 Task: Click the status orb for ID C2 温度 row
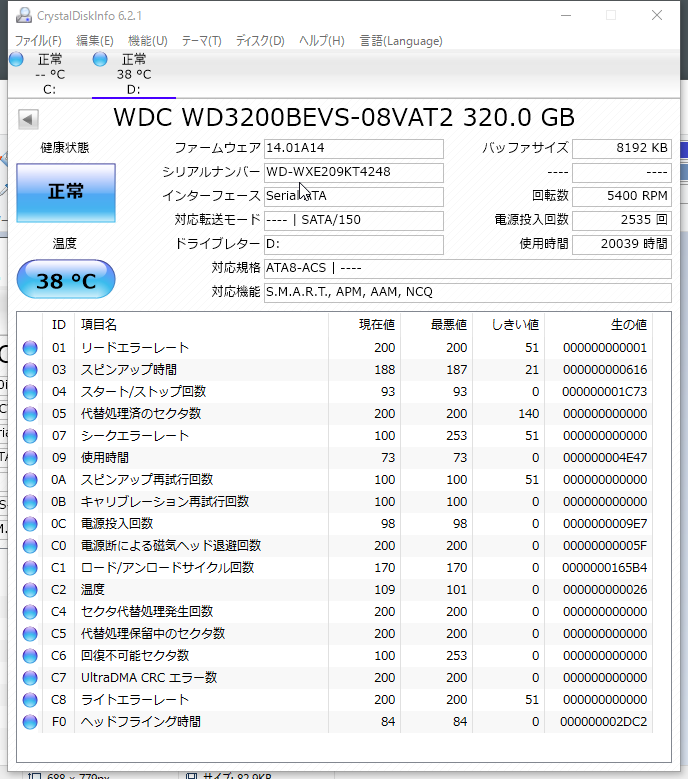pyautogui.click(x=30, y=590)
